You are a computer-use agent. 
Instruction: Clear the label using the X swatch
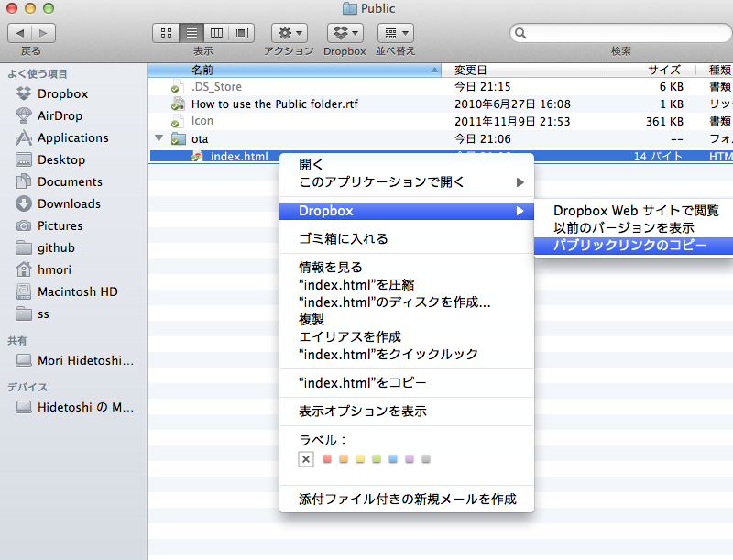(x=306, y=459)
